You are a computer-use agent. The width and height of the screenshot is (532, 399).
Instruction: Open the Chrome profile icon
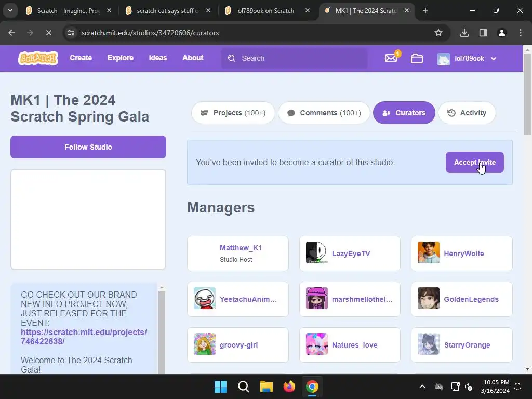501,33
